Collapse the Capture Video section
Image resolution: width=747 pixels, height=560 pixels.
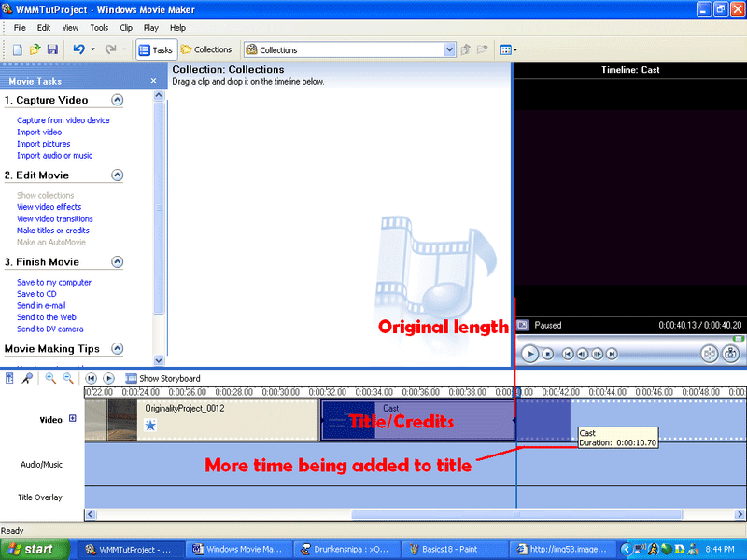coord(117,100)
